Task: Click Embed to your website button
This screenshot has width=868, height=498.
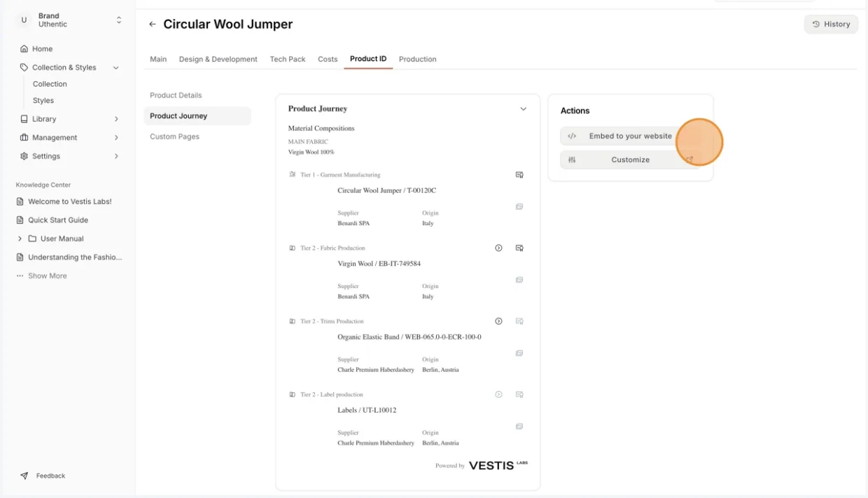Action: point(630,136)
